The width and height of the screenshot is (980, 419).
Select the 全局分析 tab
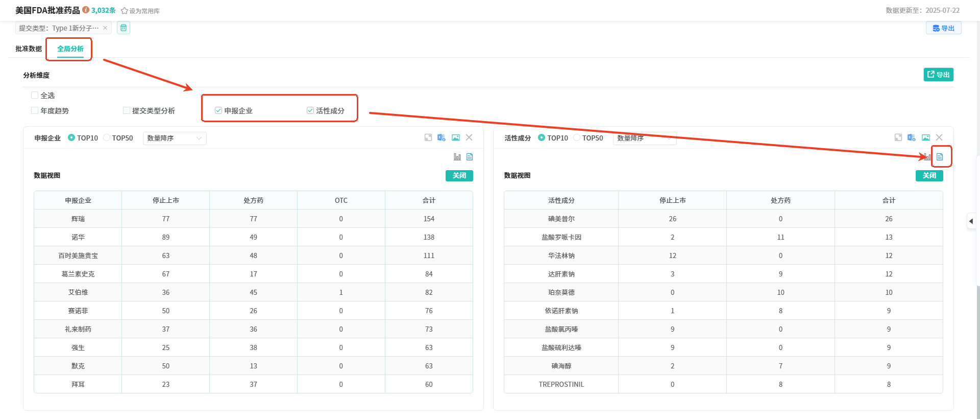pos(70,49)
